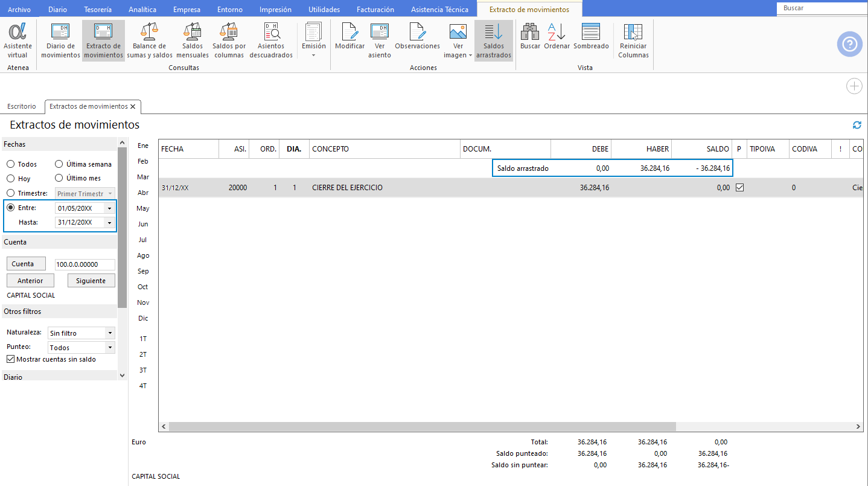Image resolution: width=868 pixels, height=486 pixels.
Task: Click the Siguiente account button
Action: point(91,281)
